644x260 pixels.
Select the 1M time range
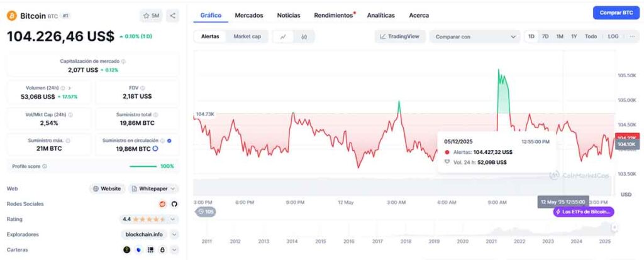tap(559, 36)
